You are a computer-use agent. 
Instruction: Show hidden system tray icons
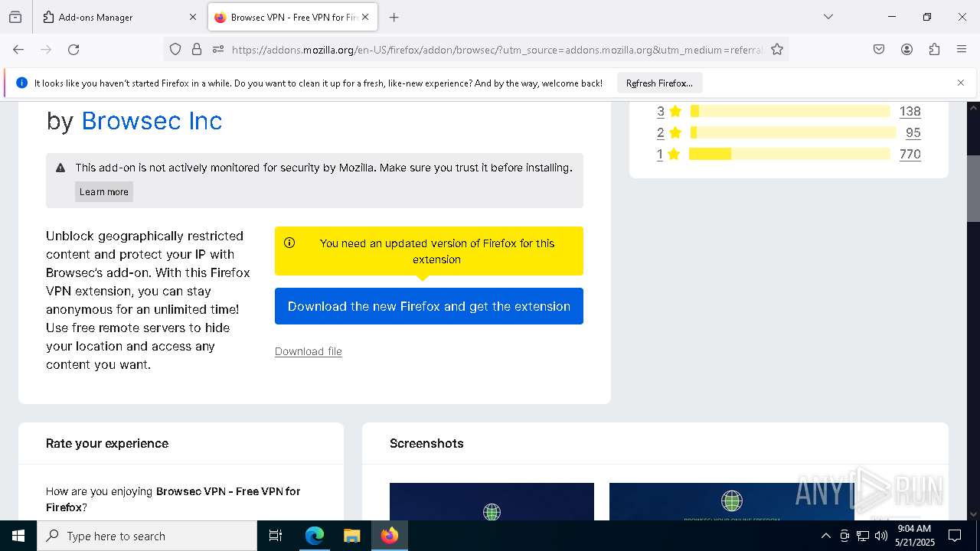point(825,536)
